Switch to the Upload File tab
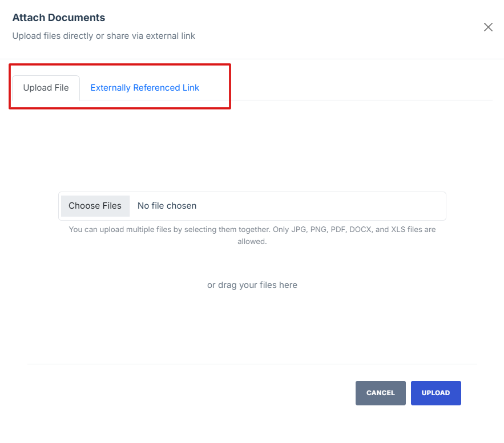The height and width of the screenshot is (443, 504). 46,88
